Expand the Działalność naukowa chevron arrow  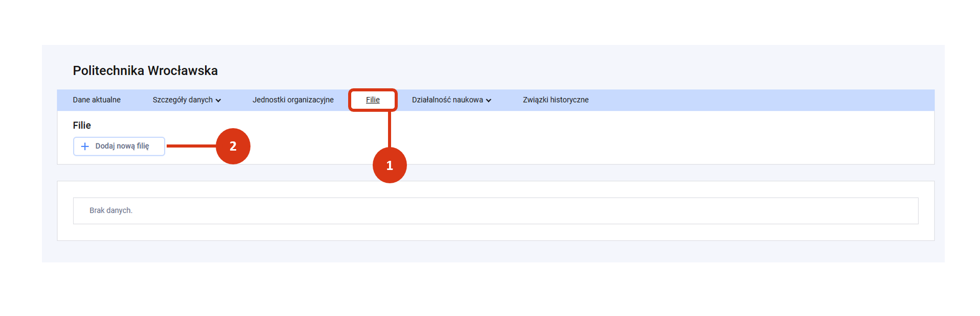489,101
